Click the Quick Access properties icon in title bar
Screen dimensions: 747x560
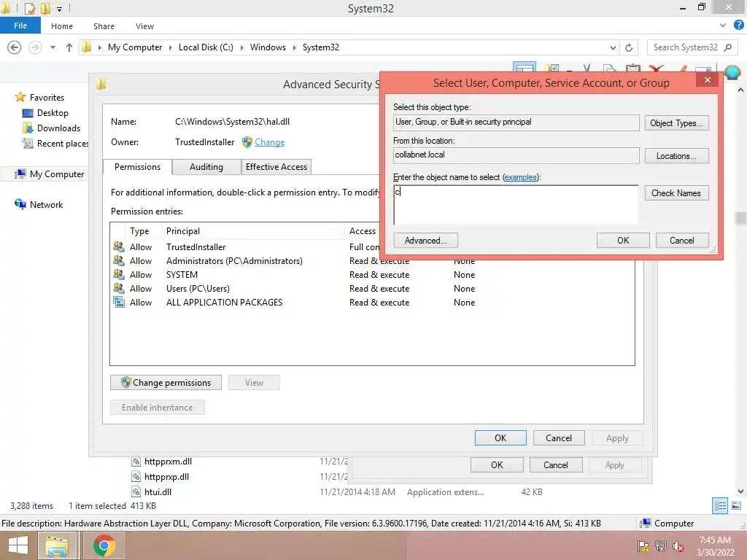coord(29,8)
